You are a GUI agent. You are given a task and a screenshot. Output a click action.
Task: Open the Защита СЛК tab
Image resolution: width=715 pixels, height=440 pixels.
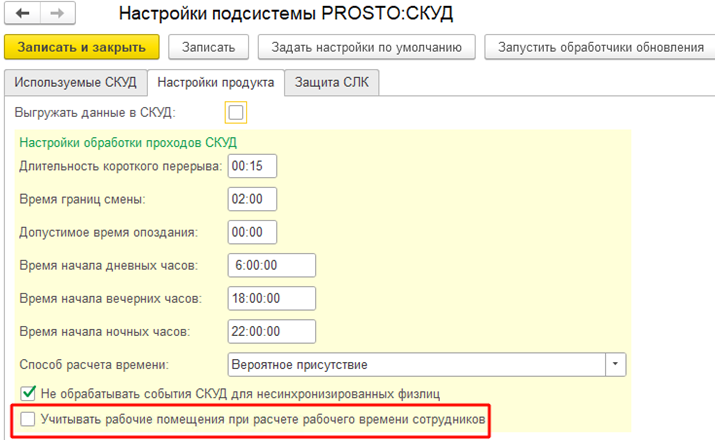click(x=331, y=83)
